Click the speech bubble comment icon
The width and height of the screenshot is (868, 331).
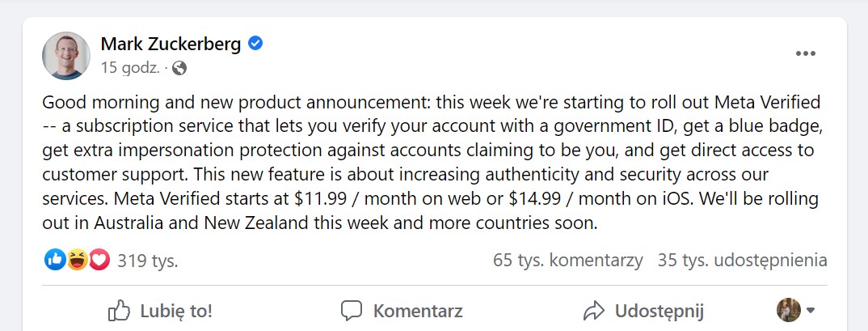click(351, 310)
